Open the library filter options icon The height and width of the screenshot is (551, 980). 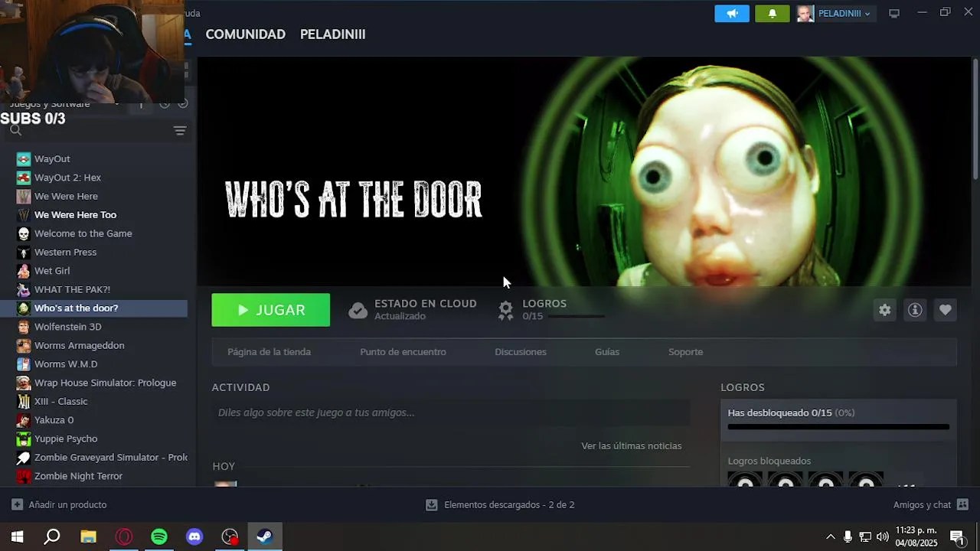180,131
